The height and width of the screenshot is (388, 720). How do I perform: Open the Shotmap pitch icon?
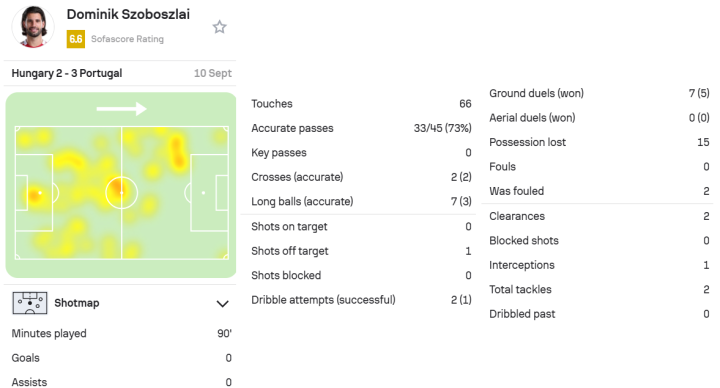[30, 303]
